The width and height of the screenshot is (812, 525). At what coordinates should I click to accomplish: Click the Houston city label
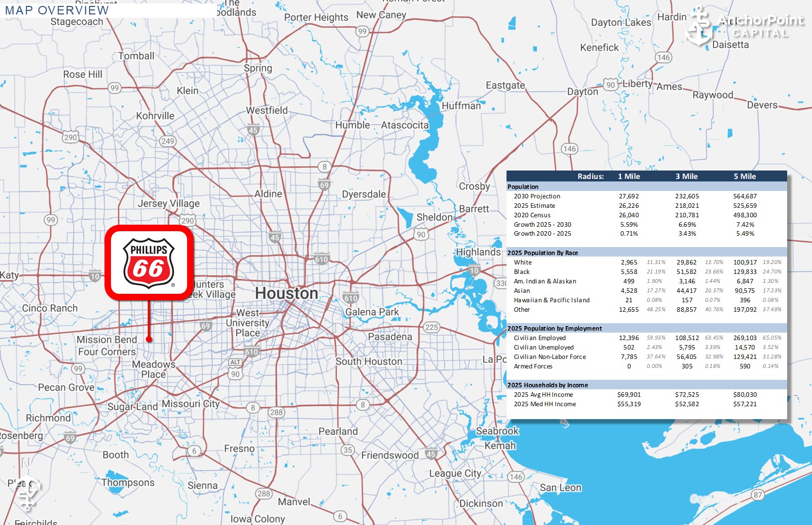tap(287, 293)
